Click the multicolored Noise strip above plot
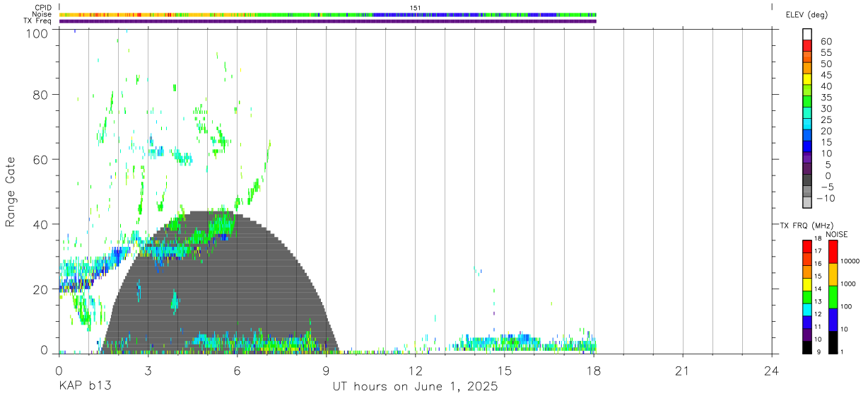868x401 pixels. [327, 14]
